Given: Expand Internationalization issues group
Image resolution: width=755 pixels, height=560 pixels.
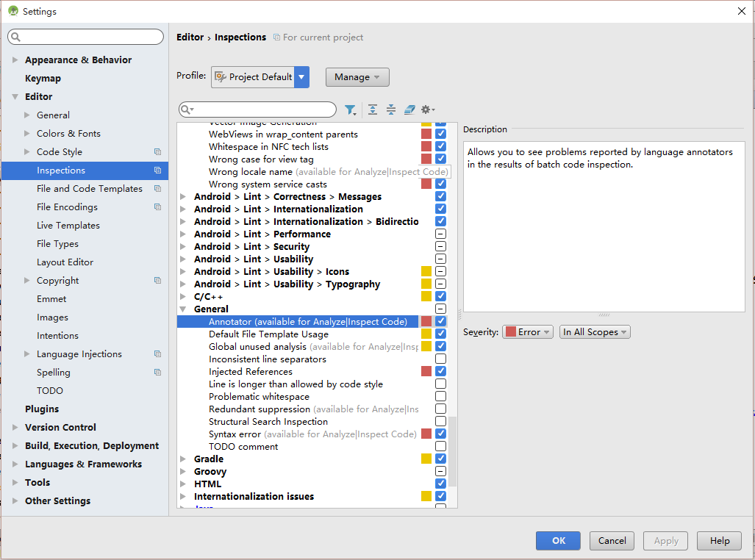Looking at the screenshot, I should pyautogui.click(x=183, y=496).
